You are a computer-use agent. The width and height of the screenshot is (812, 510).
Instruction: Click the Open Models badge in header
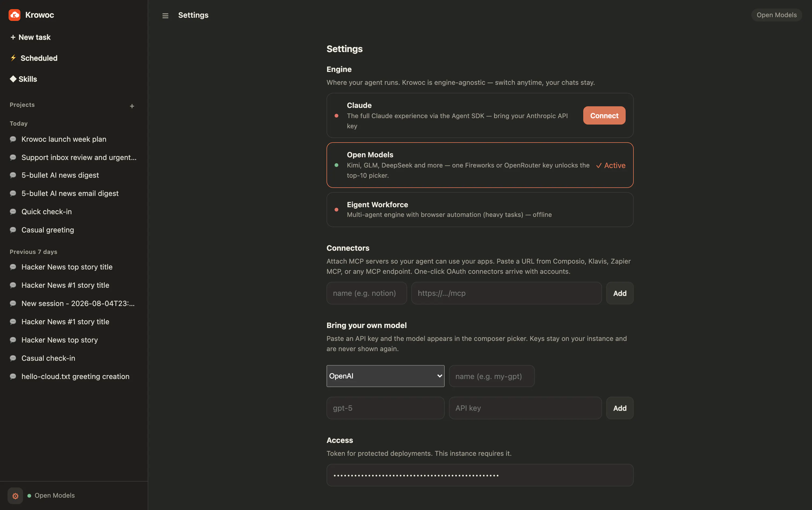click(x=776, y=15)
